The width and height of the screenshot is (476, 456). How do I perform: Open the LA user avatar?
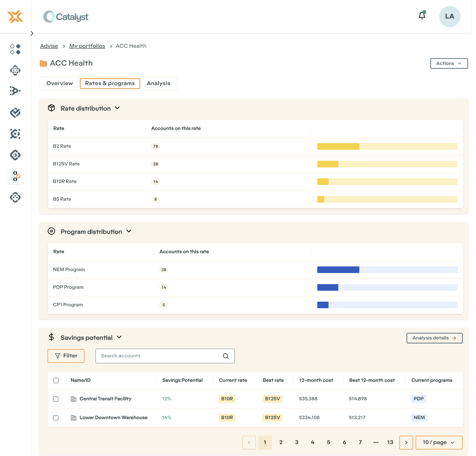coord(449,17)
